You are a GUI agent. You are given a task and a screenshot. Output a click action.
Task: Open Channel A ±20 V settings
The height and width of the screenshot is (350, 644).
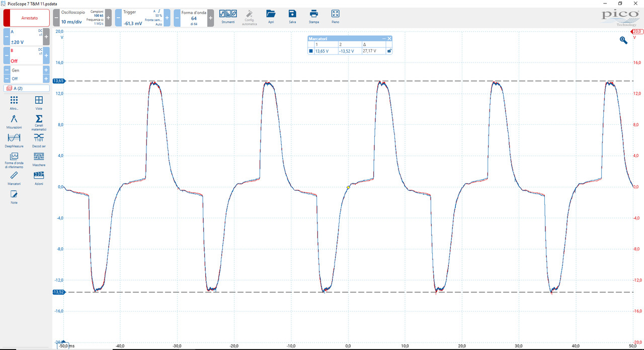click(26, 37)
